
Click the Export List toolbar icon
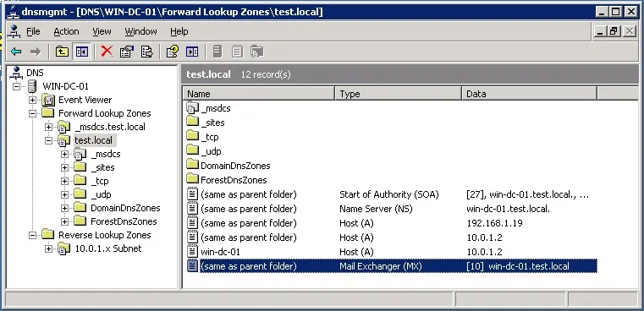click(x=146, y=52)
